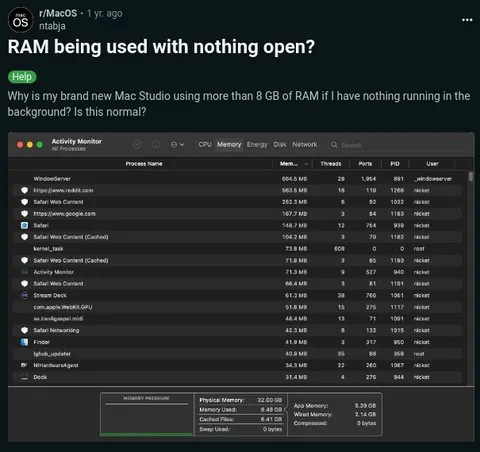Viewport: 480px width, 452px height.
Task: Open the r/MacOS subreddit avatar
Action: coord(21,20)
